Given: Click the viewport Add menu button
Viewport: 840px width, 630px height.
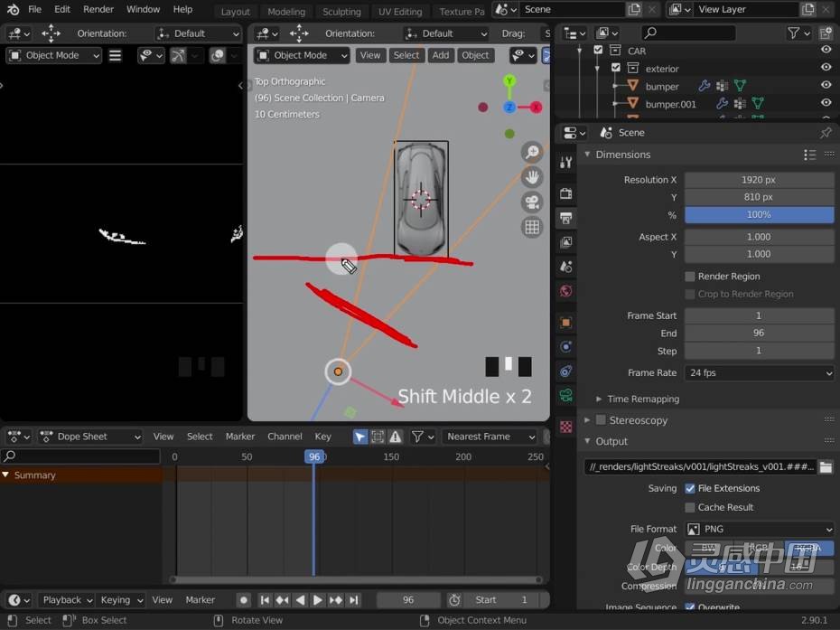Looking at the screenshot, I should [441, 55].
